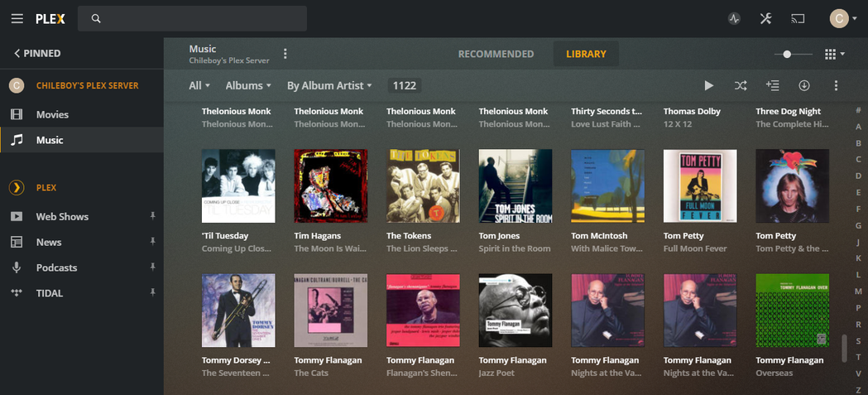Click Thomas Dolby artist name

click(692, 111)
